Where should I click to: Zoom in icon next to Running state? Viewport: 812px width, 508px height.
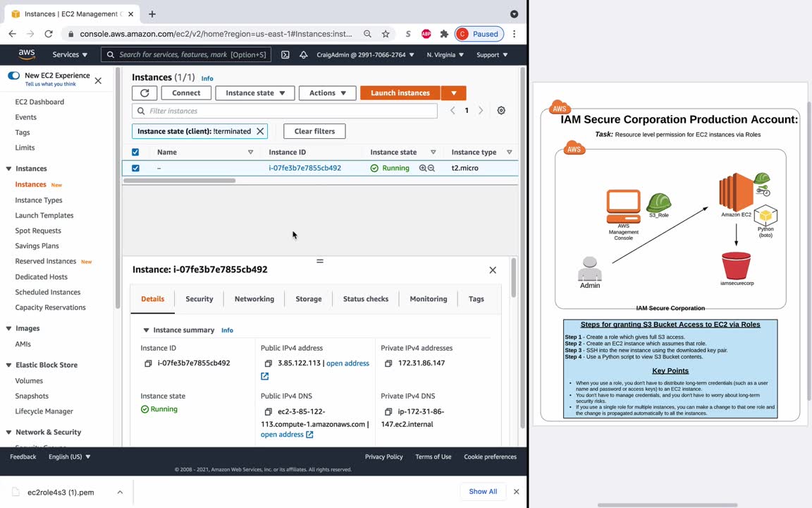pyautogui.click(x=423, y=168)
